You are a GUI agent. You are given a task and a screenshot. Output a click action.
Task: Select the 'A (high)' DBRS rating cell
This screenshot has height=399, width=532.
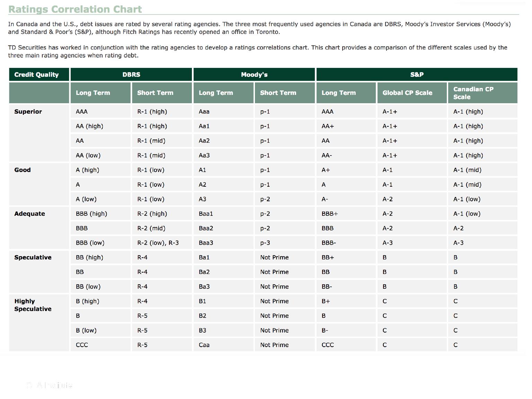[x=100, y=170]
